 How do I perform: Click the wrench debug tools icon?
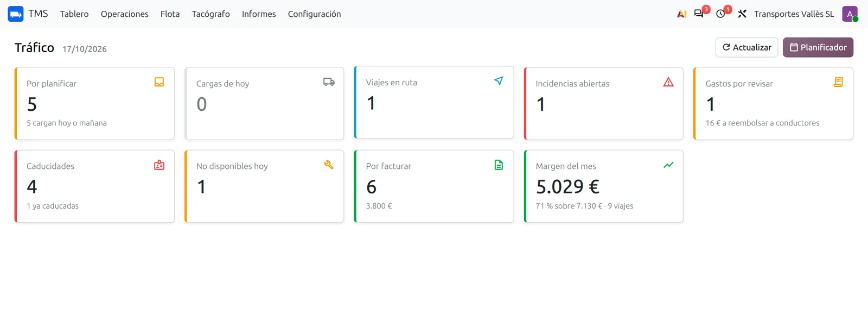(x=742, y=14)
